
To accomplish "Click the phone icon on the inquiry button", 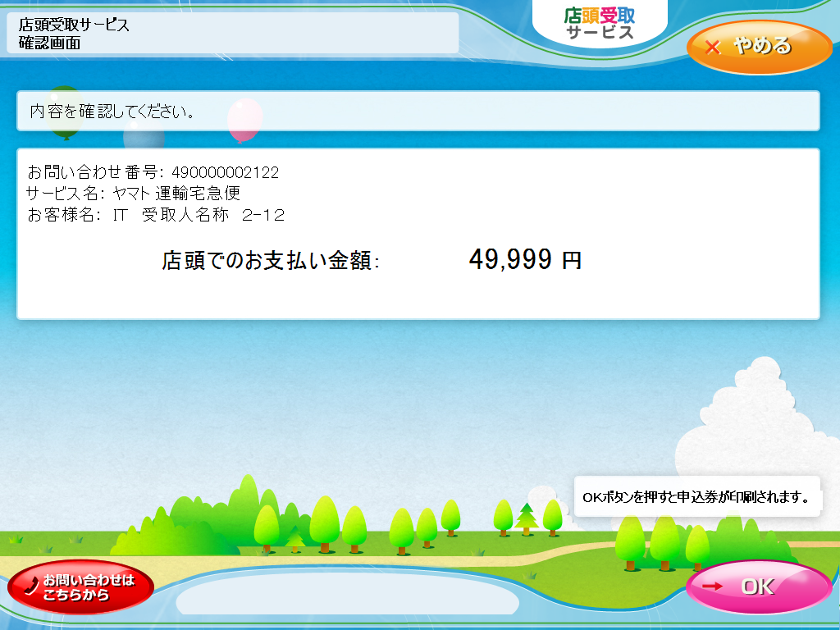I will (31, 586).
